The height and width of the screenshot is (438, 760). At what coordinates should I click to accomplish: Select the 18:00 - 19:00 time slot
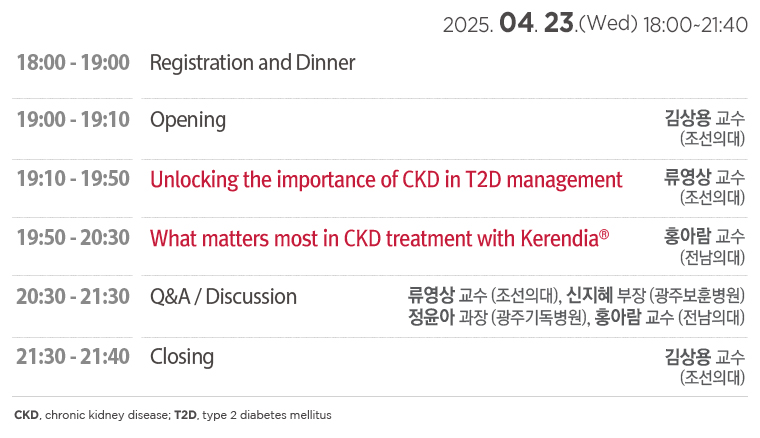click(x=73, y=63)
